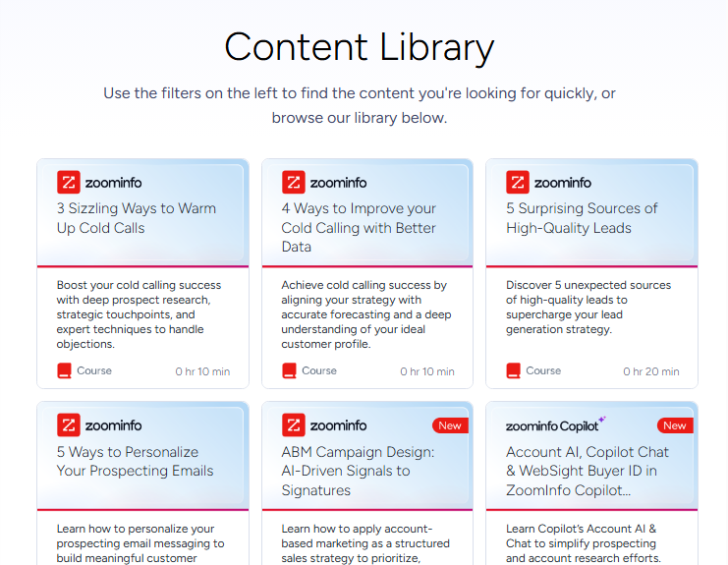Open '3 Sizzling Ways to Warm Up Cold Calls' course
The image size is (728, 565).
pyautogui.click(x=136, y=218)
